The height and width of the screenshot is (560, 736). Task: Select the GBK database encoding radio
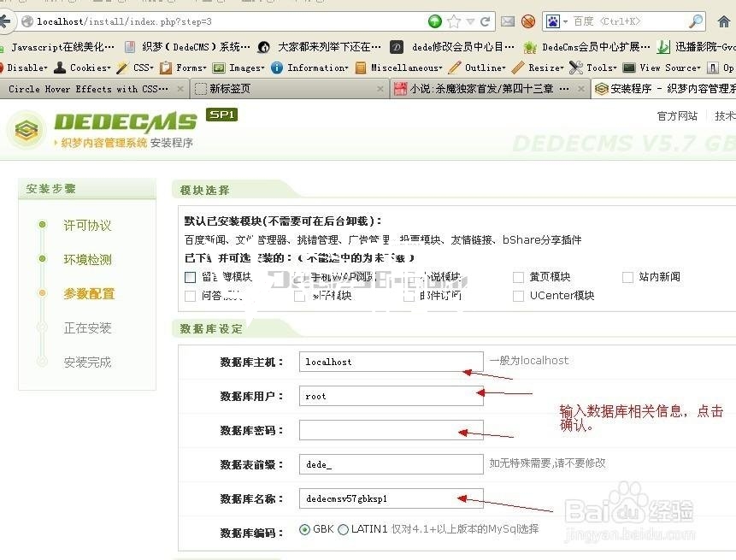tap(304, 529)
